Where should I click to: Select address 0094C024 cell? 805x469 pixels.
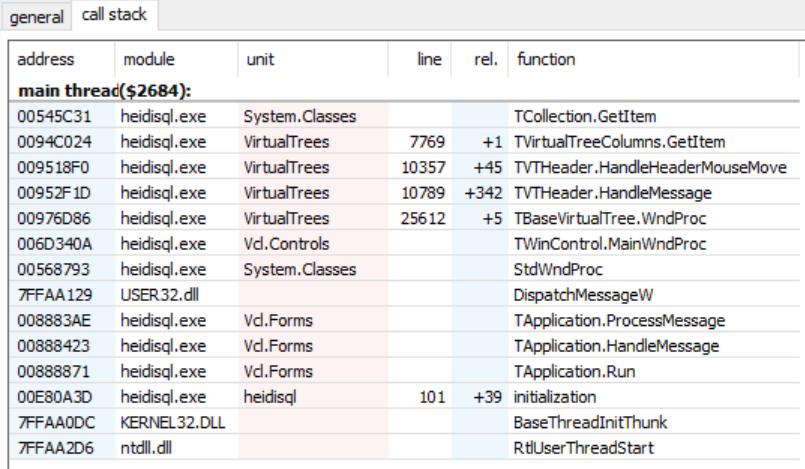(54, 142)
